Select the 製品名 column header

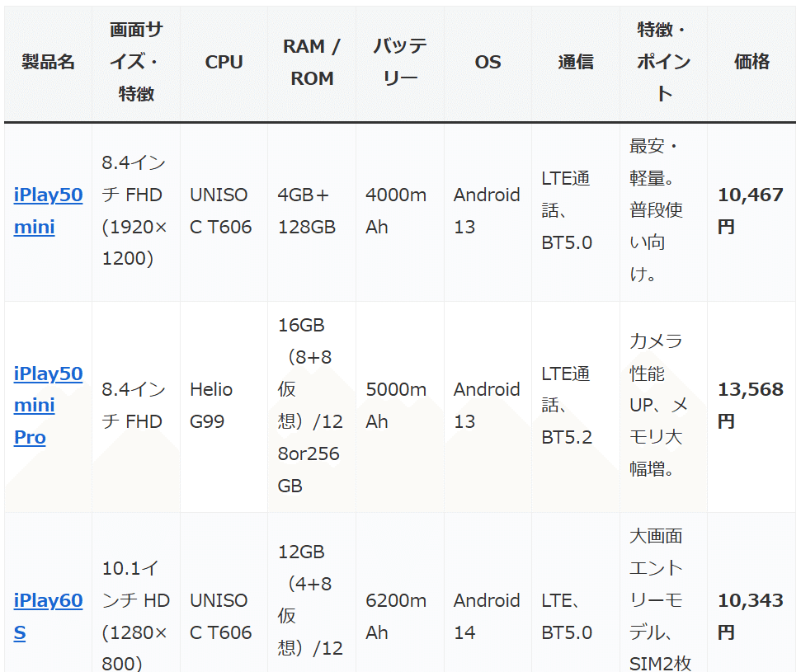click(48, 63)
